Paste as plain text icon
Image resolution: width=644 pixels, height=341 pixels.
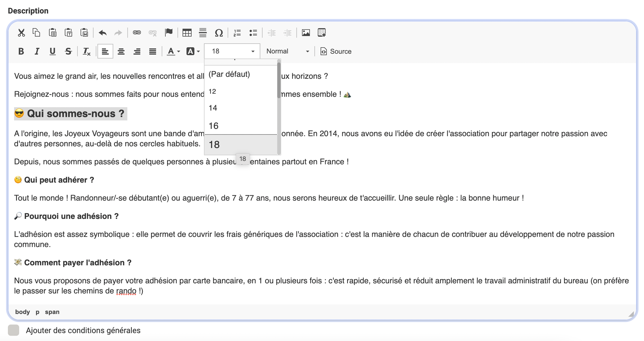[x=68, y=33]
